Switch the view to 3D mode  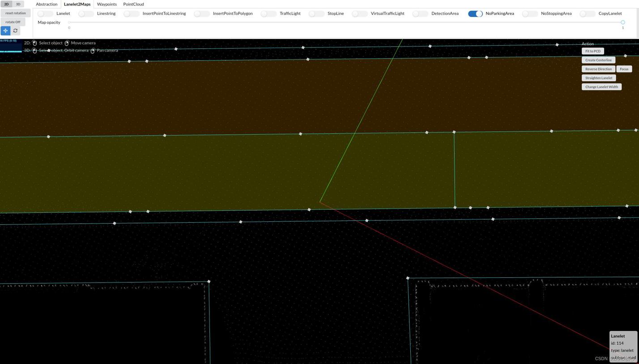pyautogui.click(x=18, y=4)
